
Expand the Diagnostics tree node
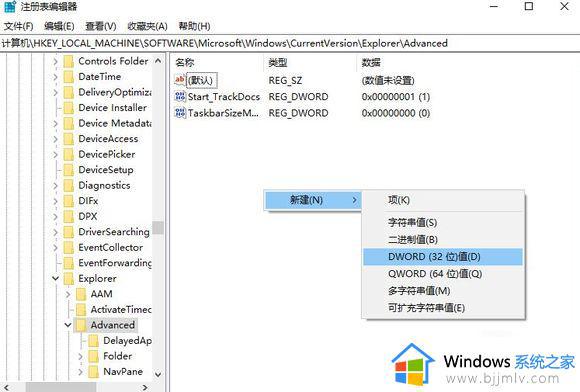coord(55,186)
